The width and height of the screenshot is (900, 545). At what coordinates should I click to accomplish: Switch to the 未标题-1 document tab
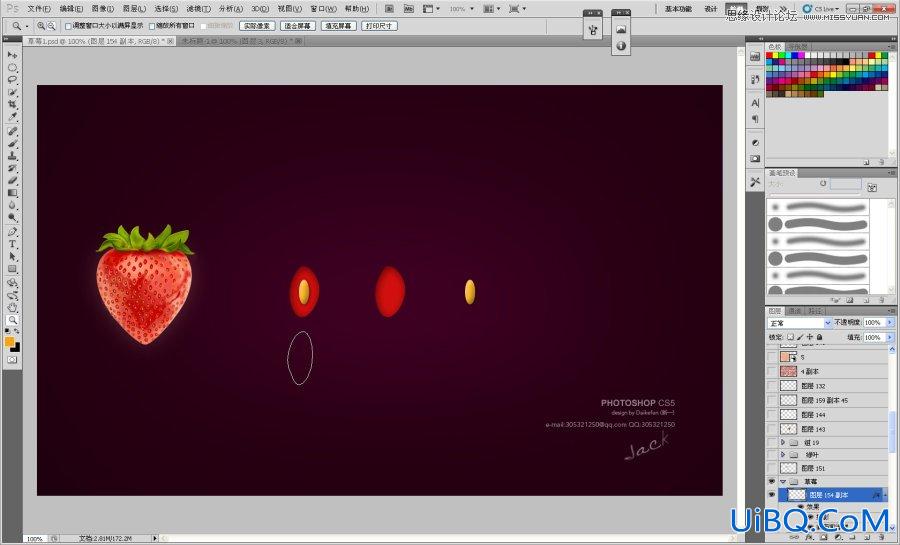(x=241, y=41)
